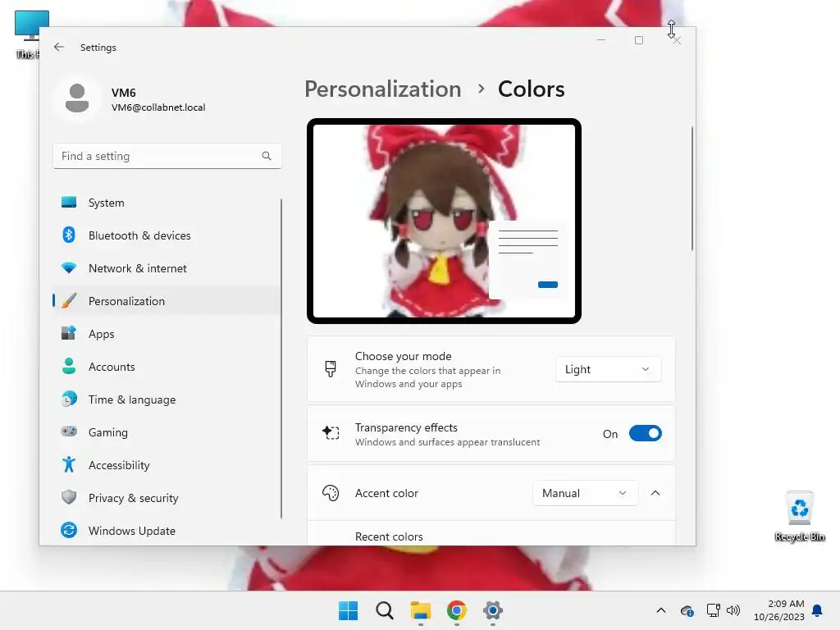Click the Recent colors label

389,536
